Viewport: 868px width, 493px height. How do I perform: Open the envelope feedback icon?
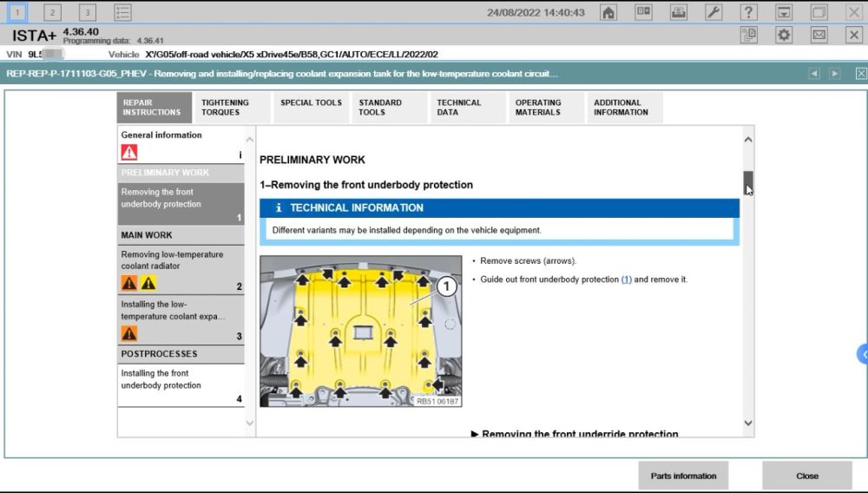coord(819,35)
